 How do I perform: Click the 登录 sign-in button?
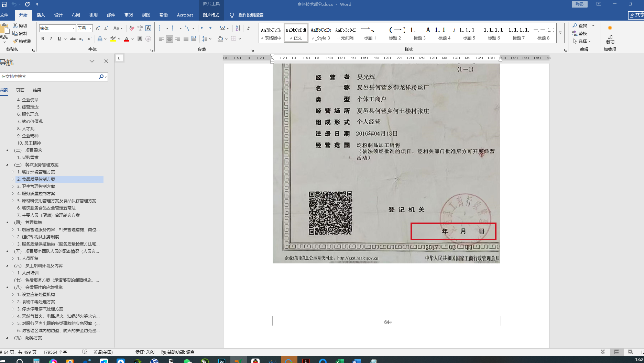579,4
